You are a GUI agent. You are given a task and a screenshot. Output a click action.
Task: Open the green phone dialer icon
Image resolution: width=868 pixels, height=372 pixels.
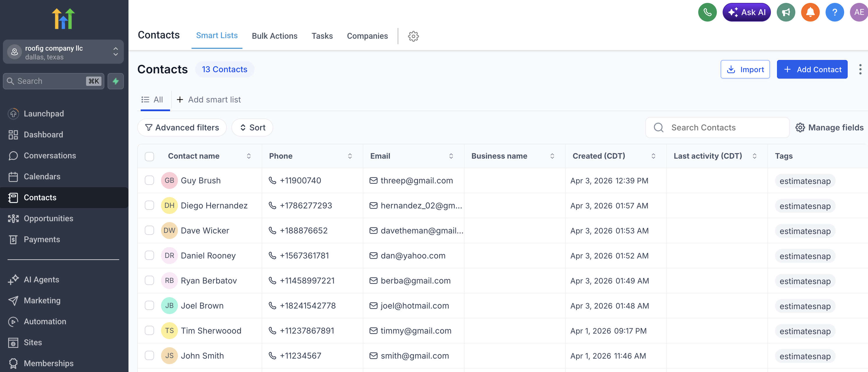coord(707,12)
